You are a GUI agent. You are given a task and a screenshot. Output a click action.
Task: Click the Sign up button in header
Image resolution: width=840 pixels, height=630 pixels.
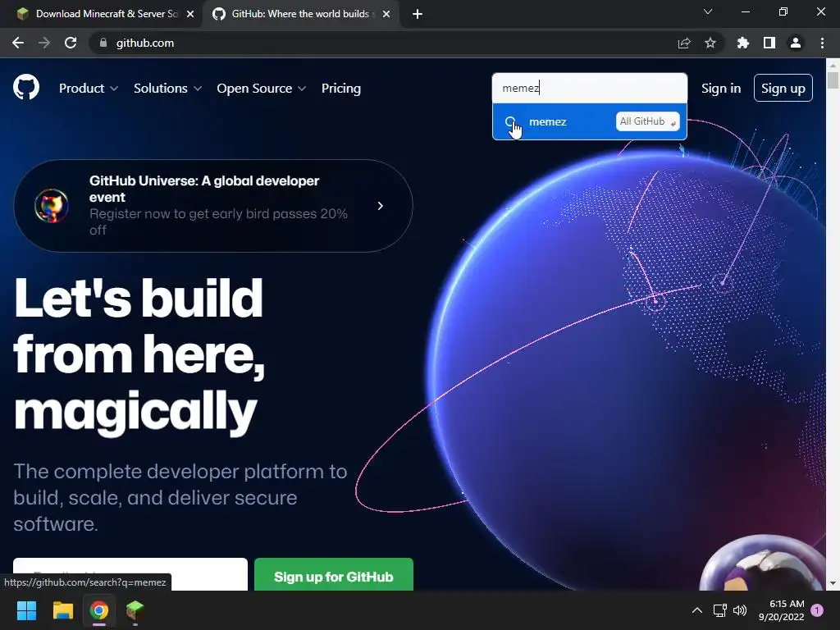click(783, 88)
